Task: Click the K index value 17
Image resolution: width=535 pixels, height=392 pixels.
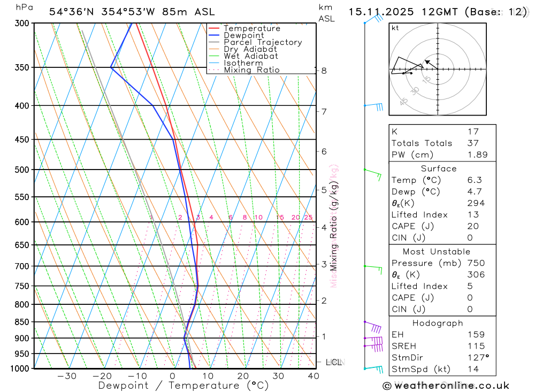Action: [473, 132]
